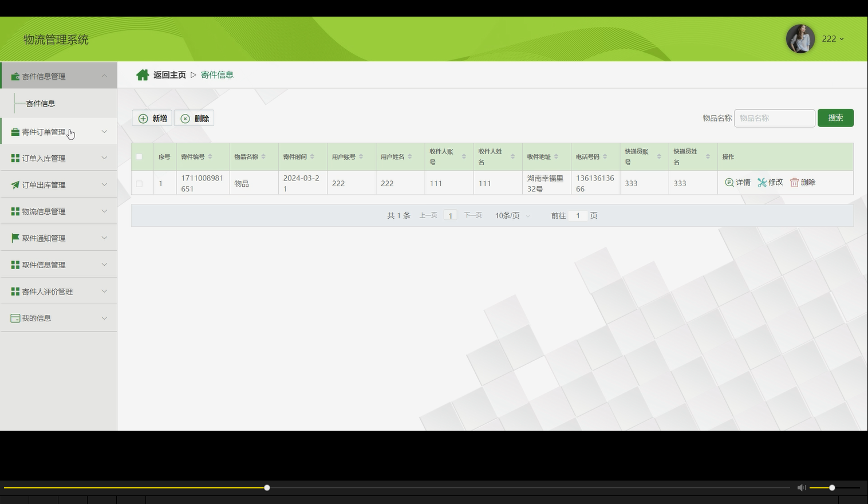Viewport: 868px width, 504px height.
Task: Collapse the 寄件信息管理 menu chevron
Action: [x=104, y=76]
